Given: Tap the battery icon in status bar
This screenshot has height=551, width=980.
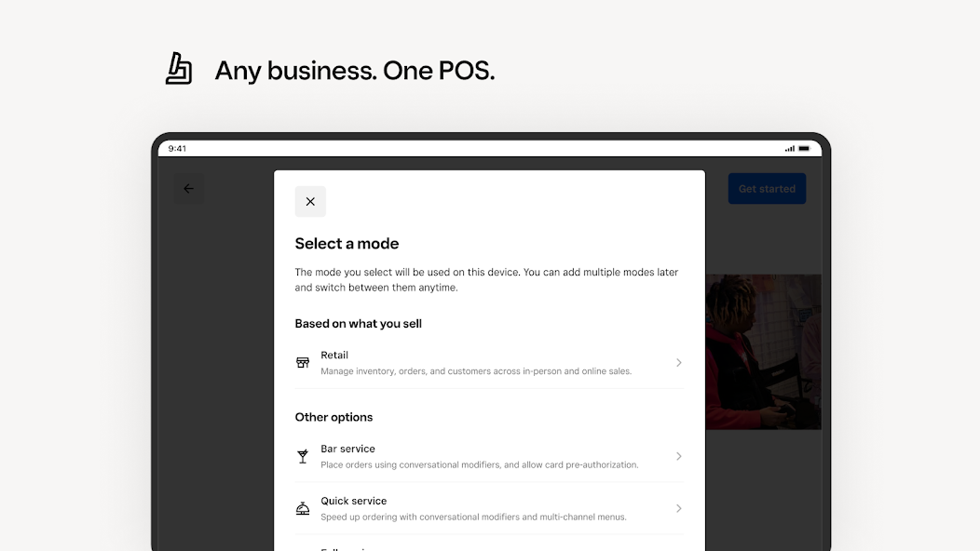Looking at the screenshot, I should coord(804,149).
